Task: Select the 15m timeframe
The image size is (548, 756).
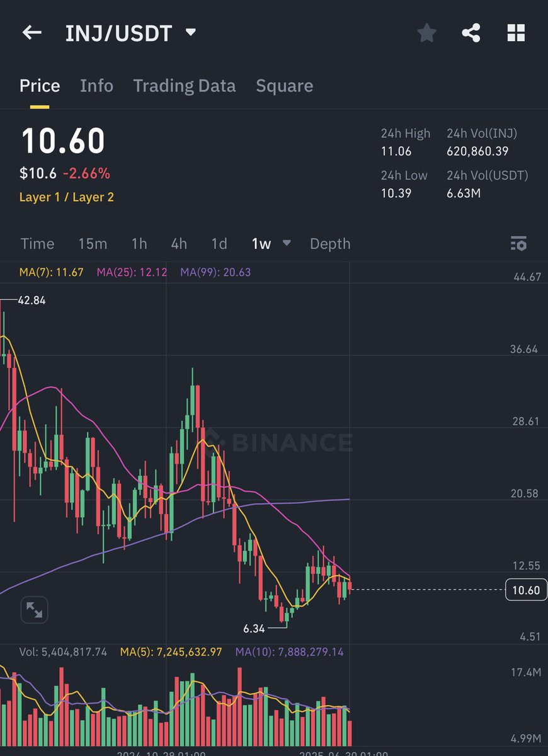Action: [93, 244]
